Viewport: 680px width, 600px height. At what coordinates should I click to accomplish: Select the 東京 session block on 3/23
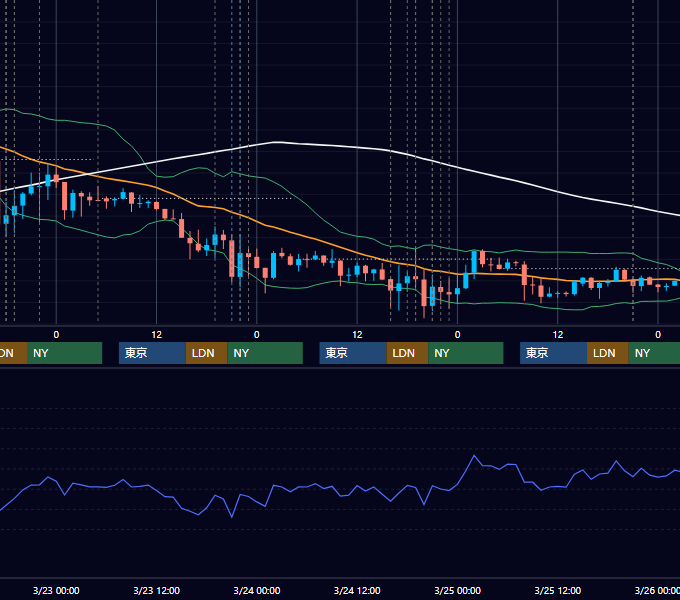pos(152,353)
